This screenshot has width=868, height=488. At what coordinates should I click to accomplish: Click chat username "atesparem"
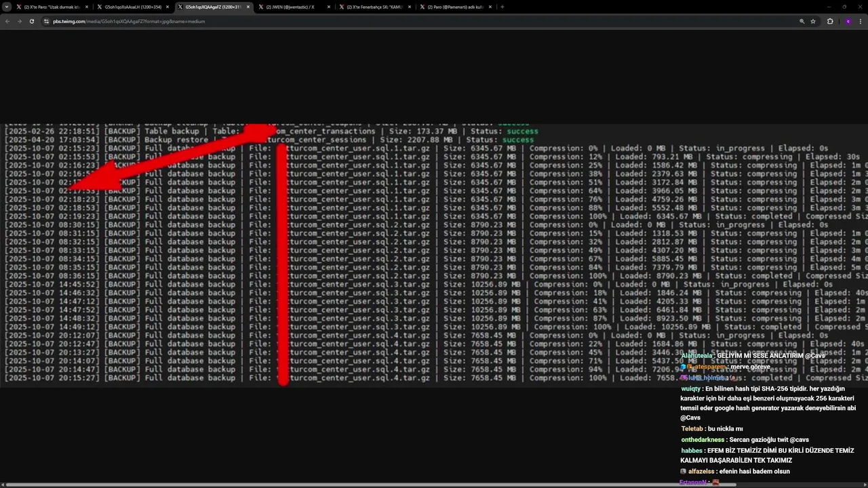pyautogui.click(x=710, y=367)
